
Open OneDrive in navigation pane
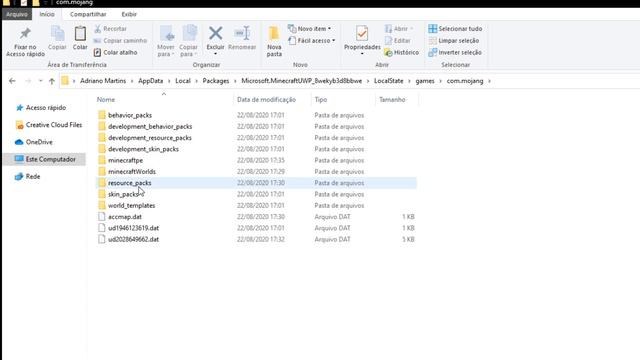coord(33,142)
